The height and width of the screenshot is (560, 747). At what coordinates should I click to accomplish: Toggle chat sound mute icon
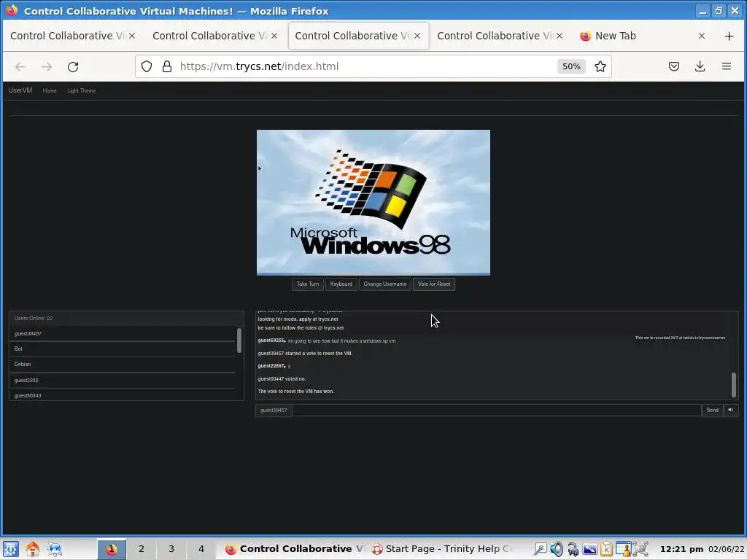pyautogui.click(x=731, y=410)
